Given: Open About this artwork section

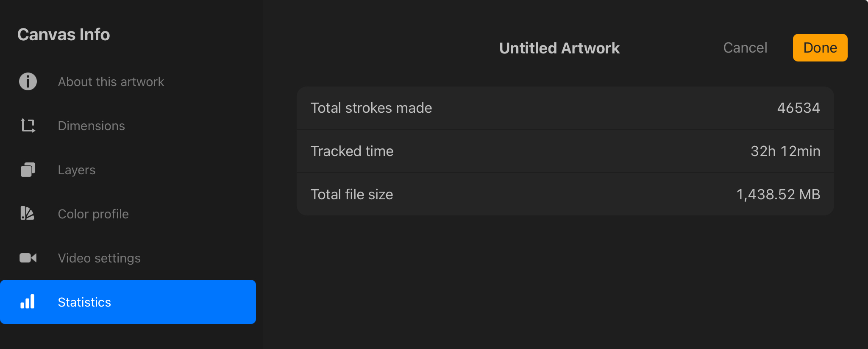Looking at the screenshot, I should click(x=128, y=81).
